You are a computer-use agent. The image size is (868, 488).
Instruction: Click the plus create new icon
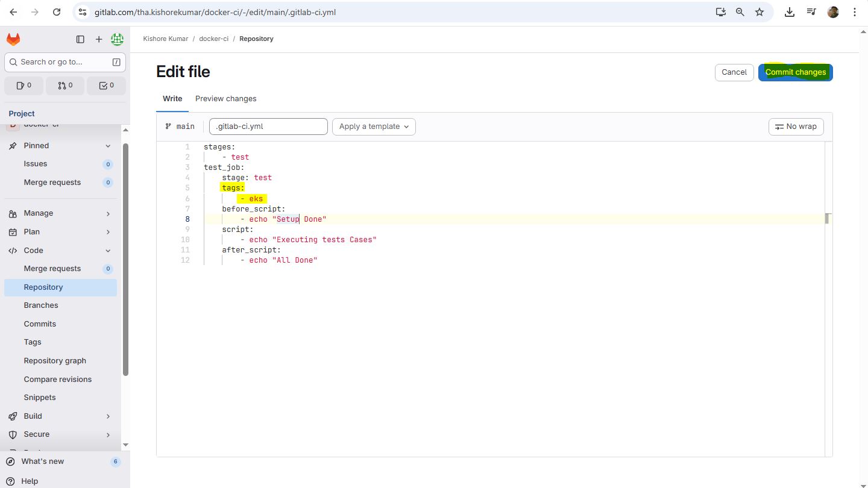(99, 39)
